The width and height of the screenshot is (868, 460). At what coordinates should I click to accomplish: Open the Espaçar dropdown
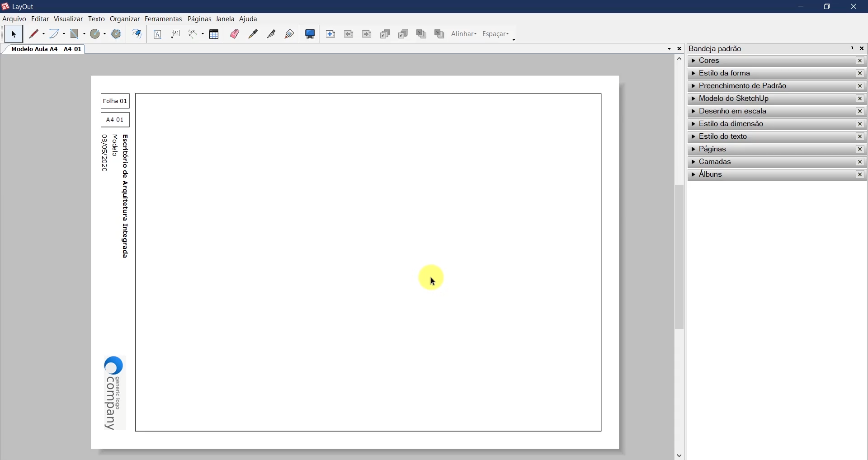click(x=496, y=34)
